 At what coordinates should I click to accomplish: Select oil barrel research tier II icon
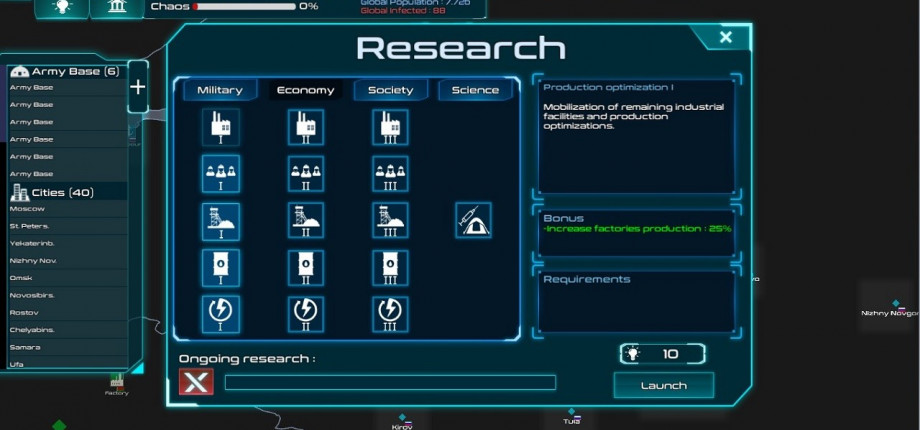[306, 268]
